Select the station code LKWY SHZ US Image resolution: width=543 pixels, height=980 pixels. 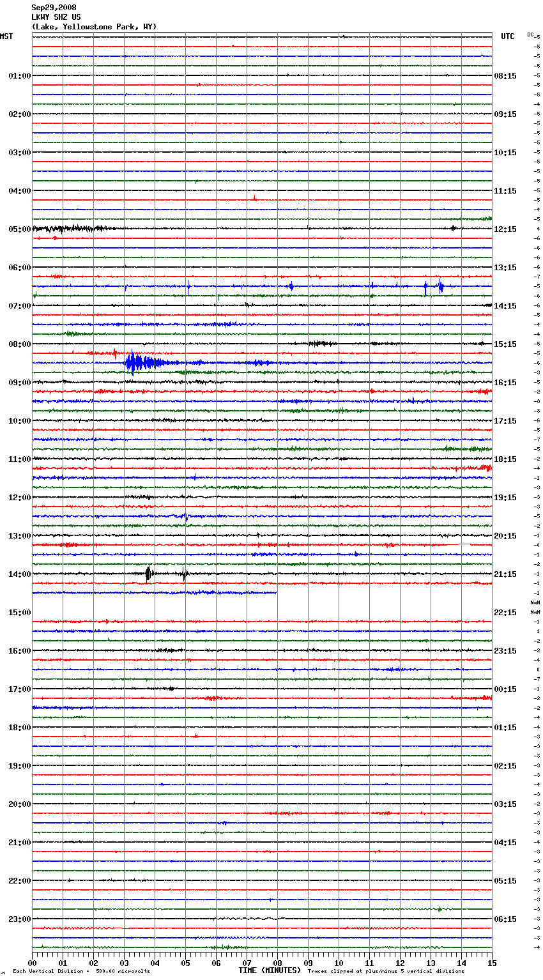pos(56,17)
